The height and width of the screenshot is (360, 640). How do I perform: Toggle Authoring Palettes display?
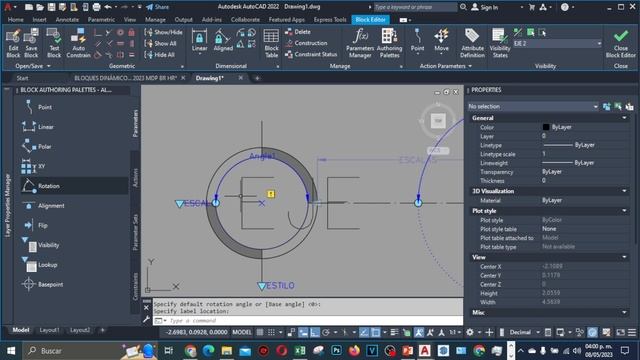coord(389,43)
